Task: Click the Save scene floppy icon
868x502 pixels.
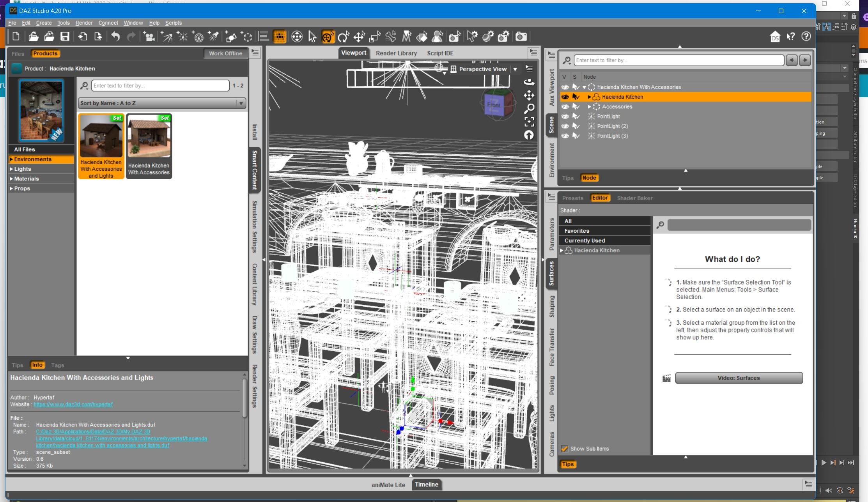Action: pyautogui.click(x=65, y=37)
